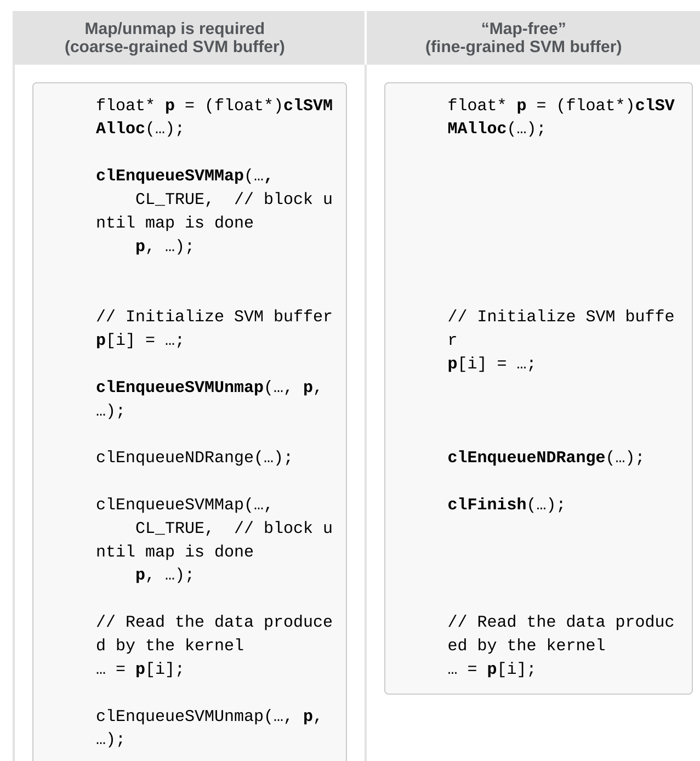Click the final non-bold clEnqueueSVMUnmap call
Image resolution: width=700 pixels, height=761 pixels.
[x=180, y=716]
